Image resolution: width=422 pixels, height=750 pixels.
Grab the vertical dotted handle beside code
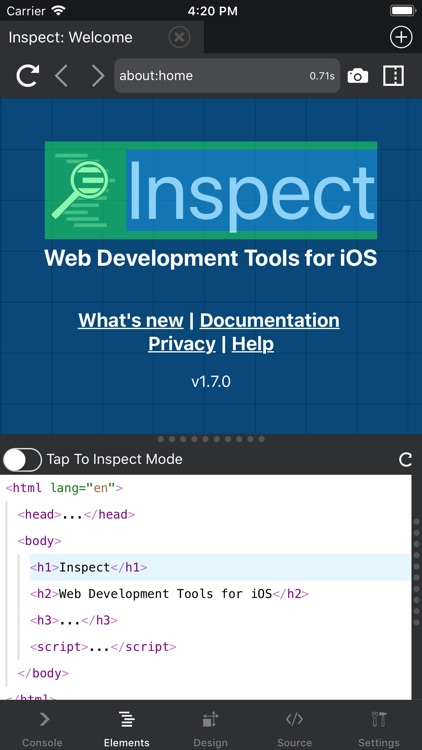[x=417, y=572]
